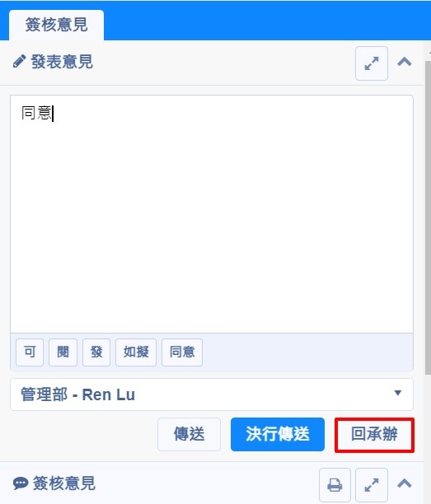
Task: Click the 傳送 button
Action: [x=189, y=434]
